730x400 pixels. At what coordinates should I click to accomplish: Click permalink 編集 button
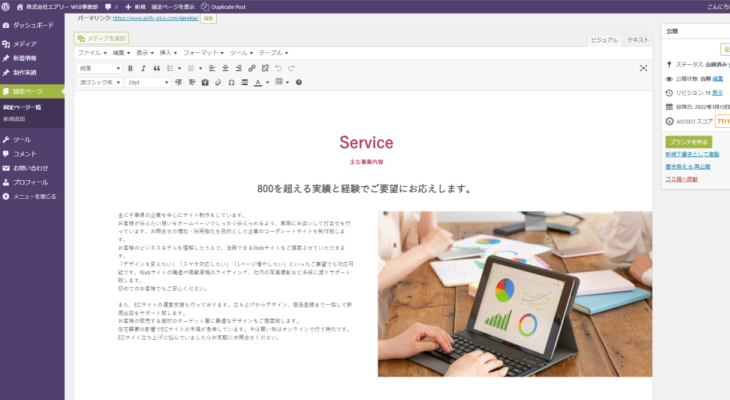point(208,18)
